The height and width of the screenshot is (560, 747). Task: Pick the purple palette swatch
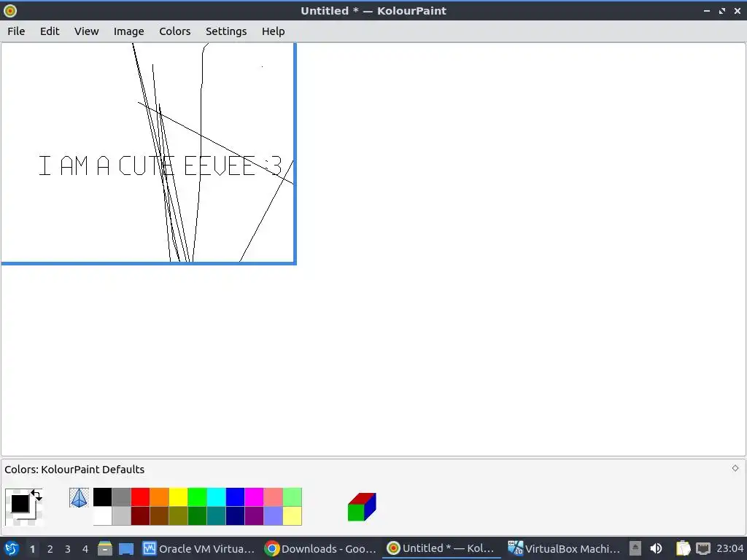click(255, 516)
